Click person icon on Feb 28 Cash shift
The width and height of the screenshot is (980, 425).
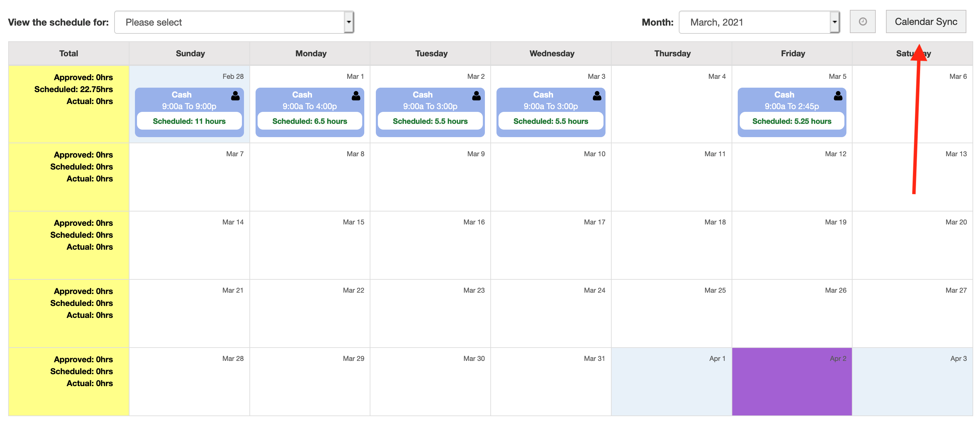(235, 96)
